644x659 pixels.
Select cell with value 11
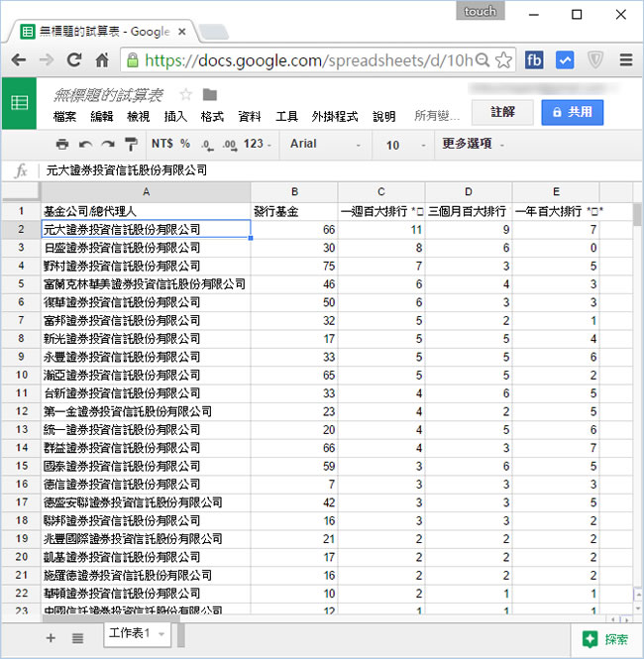pyautogui.click(x=381, y=230)
